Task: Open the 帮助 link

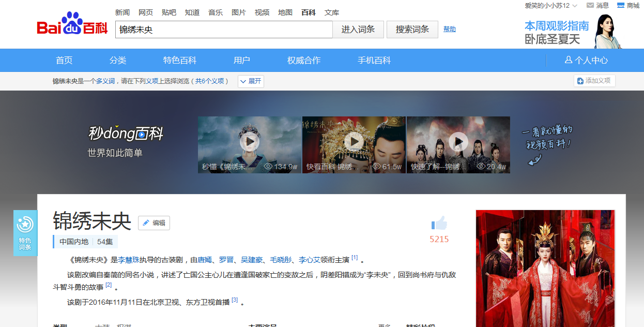Action: click(450, 29)
